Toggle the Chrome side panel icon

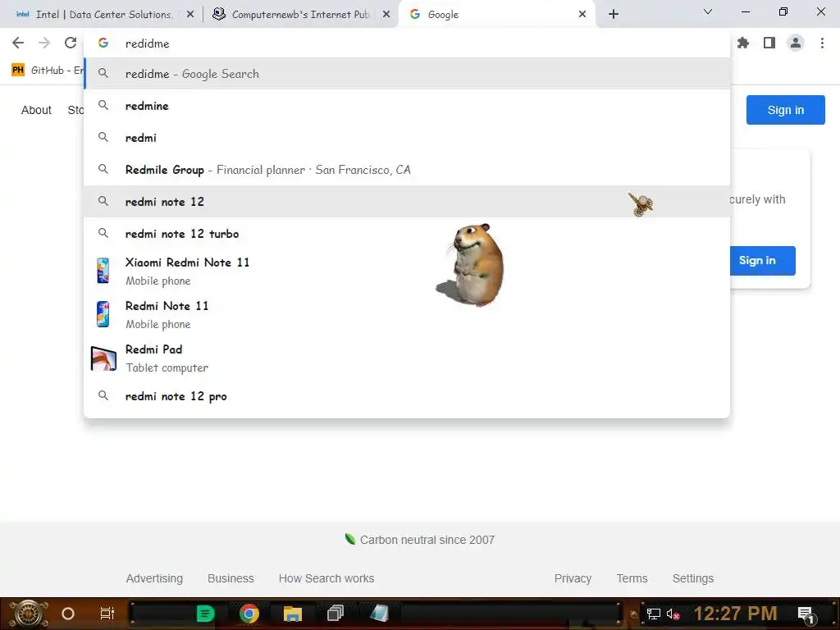point(769,43)
